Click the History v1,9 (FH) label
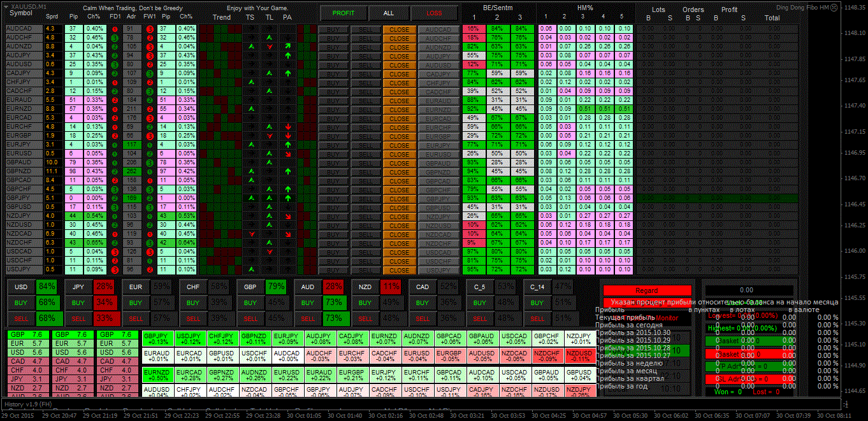This screenshot has height=421, width=868. click(x=28, y=404)
